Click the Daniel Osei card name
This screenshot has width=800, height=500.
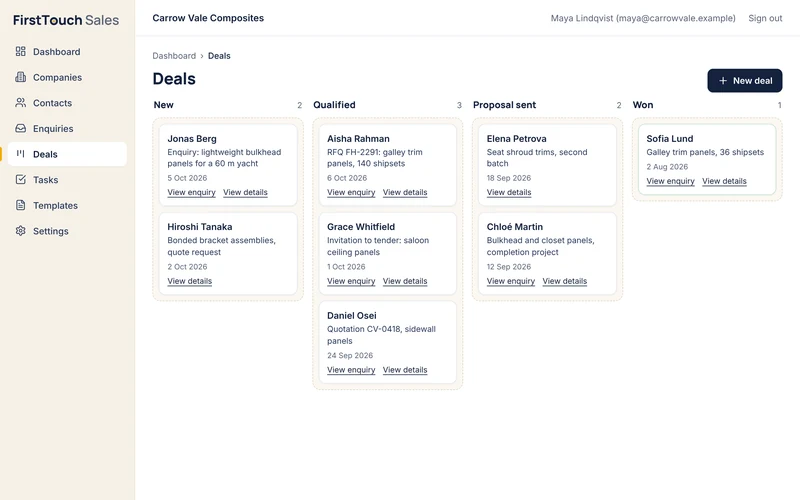pos(352,316)
